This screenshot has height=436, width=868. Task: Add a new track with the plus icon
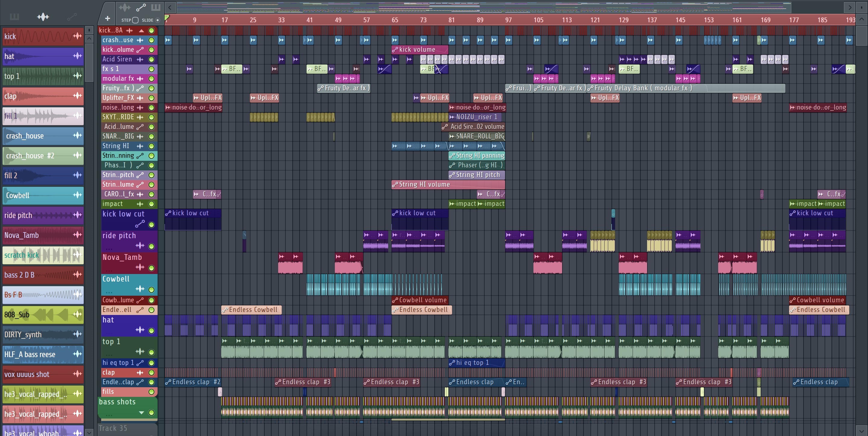point(108,18)
